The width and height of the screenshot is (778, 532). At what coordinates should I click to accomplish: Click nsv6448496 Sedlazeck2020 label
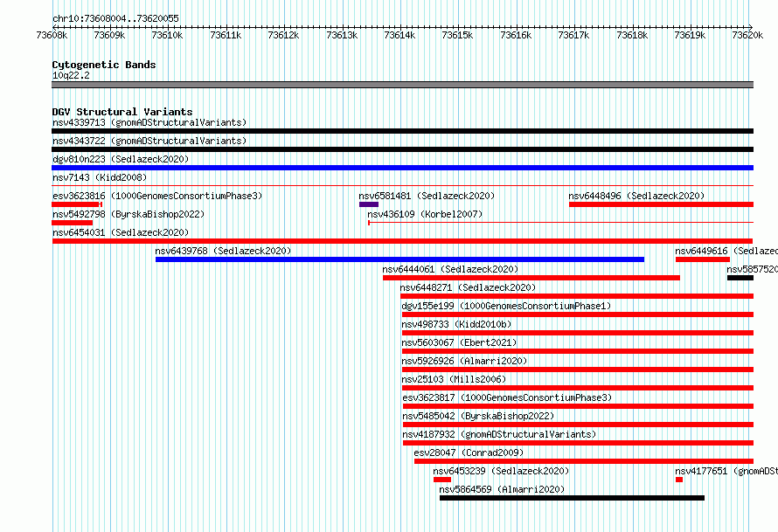[x=636, y=196]
